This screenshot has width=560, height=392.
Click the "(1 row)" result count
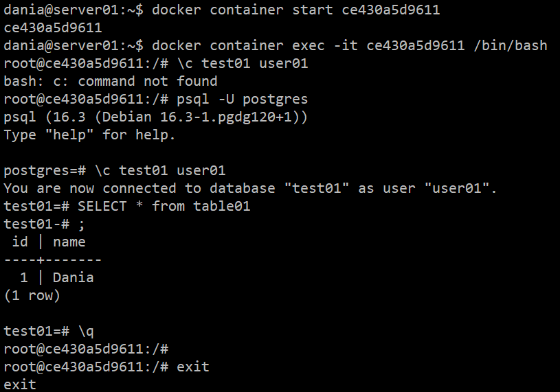pyautogui.click(x=32, y=295)
